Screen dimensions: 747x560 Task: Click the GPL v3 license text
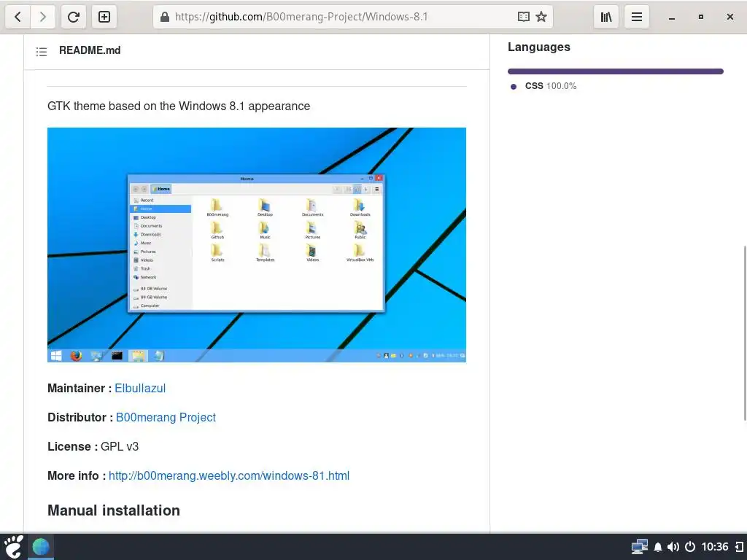pyautogui.click(x=120, y=447)
